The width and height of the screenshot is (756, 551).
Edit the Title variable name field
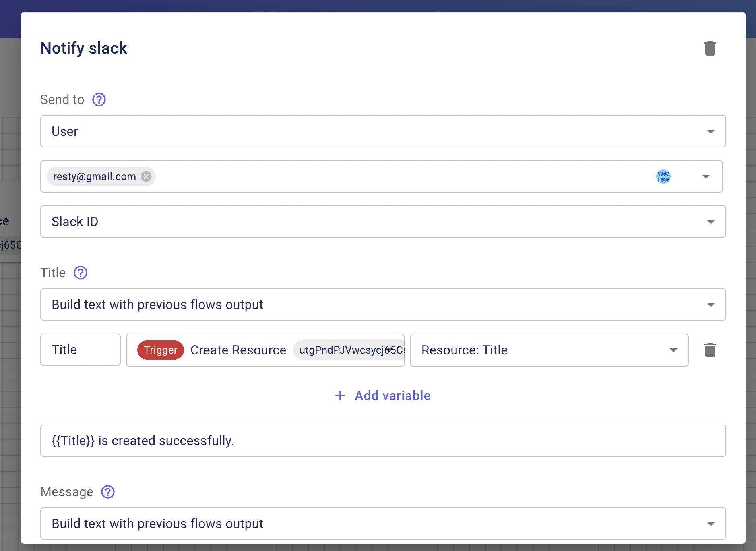click(81, 350)
